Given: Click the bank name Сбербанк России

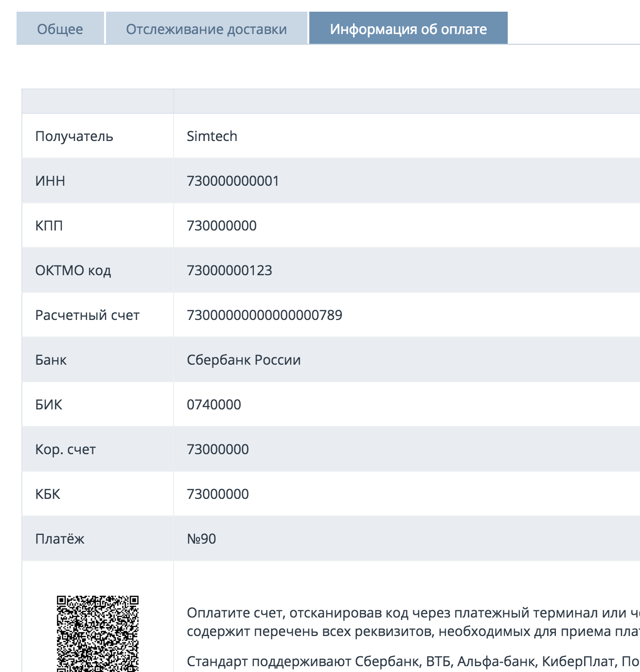Looking at the screenshot, I should click(244, 360).
